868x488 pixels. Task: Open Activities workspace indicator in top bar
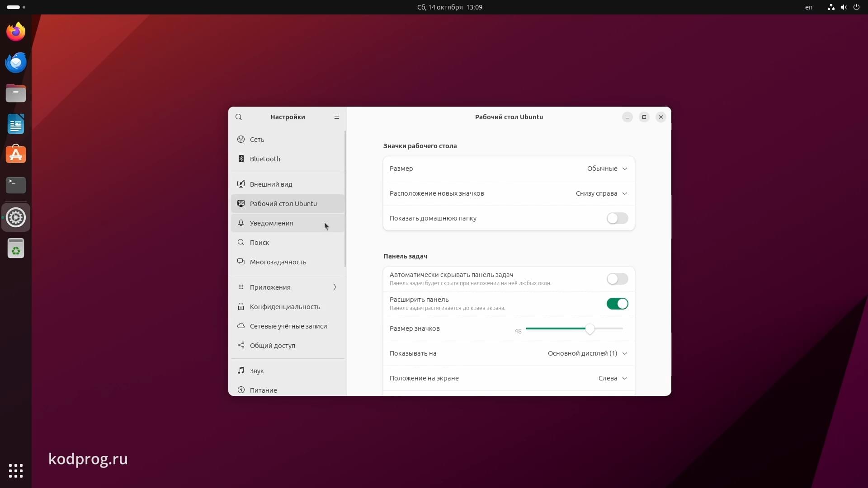point(16,7)
